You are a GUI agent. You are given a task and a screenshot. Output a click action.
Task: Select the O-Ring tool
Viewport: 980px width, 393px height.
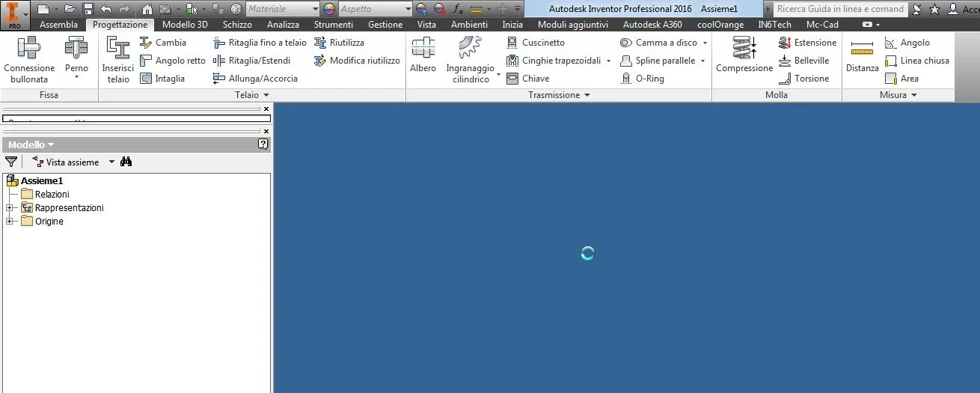[642, 79]
